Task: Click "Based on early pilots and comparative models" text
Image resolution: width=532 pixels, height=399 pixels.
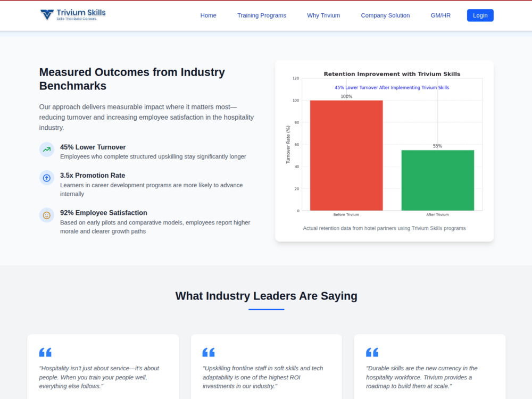Action: (x=155, y=227)
